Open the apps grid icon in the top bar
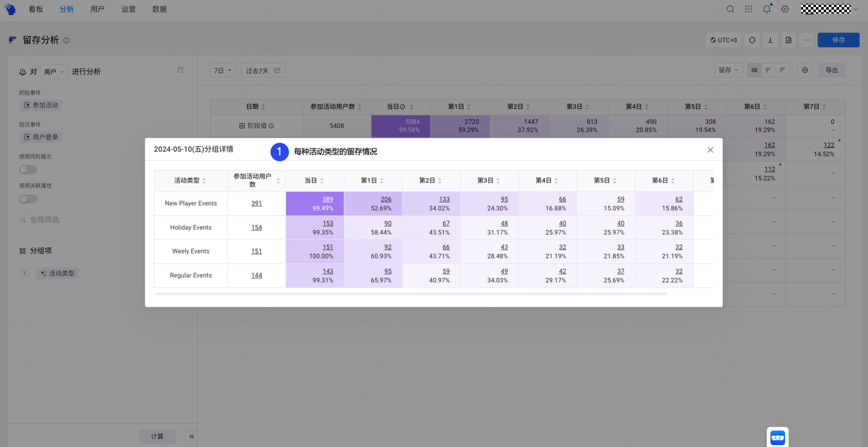868x447 pixels. coord(748,9)
